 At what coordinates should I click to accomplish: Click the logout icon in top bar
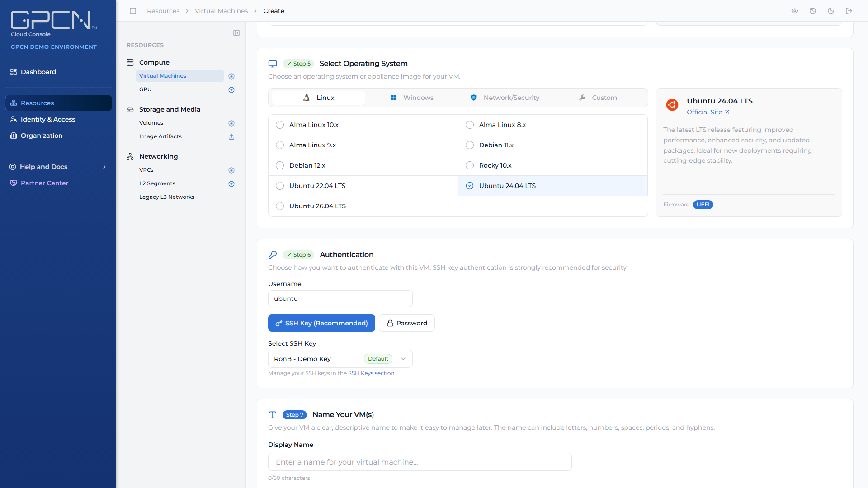click(849, 11)
